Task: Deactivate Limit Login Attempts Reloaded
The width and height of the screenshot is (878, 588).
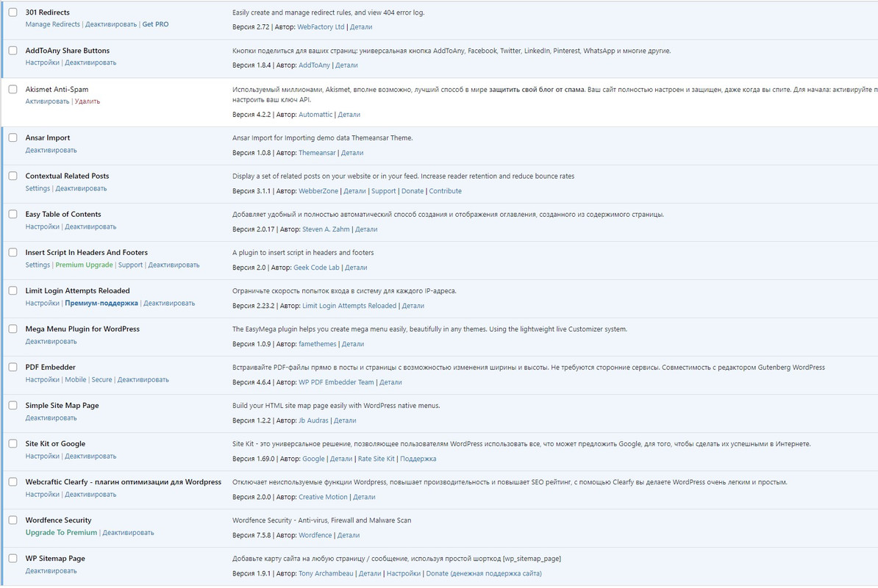Action: [169, 304]
